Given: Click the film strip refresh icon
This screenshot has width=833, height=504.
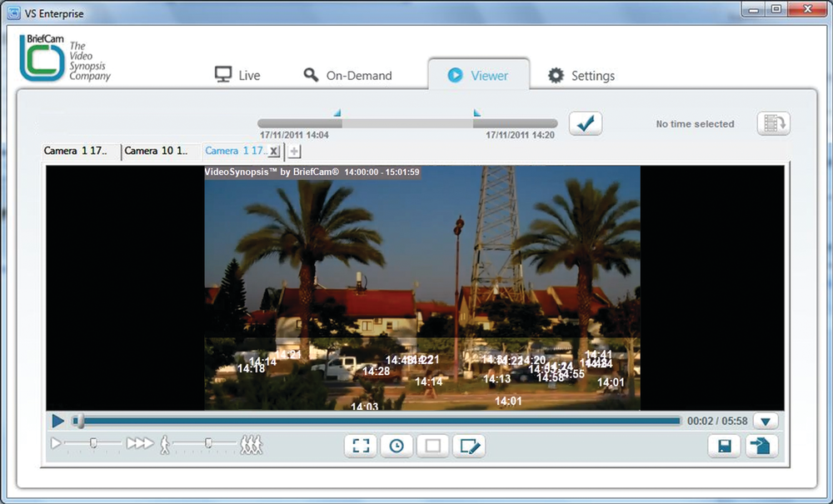Looking at the screenshot, I should [x=773, y=123].
